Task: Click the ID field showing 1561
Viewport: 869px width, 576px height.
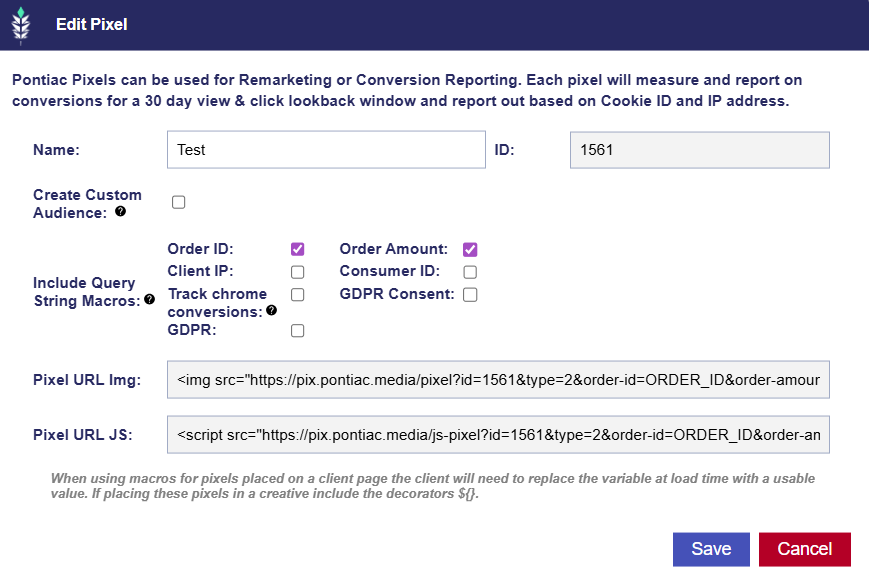Action: point(699,150)
